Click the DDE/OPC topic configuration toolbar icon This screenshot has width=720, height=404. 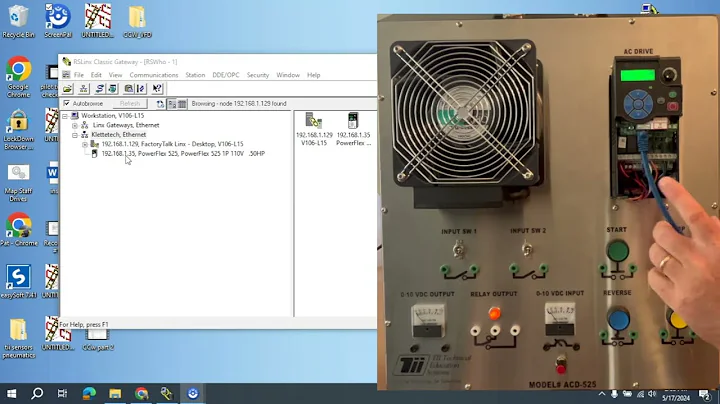129,89
